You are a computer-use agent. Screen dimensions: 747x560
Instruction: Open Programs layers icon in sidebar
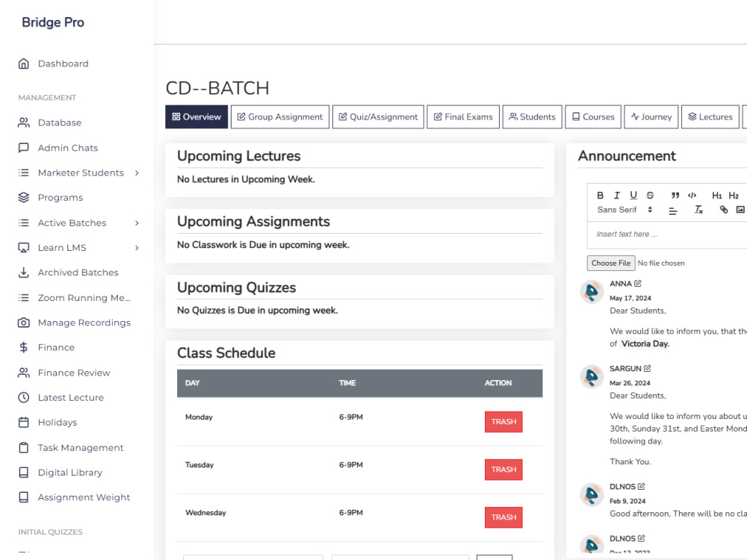pos(23,197)
